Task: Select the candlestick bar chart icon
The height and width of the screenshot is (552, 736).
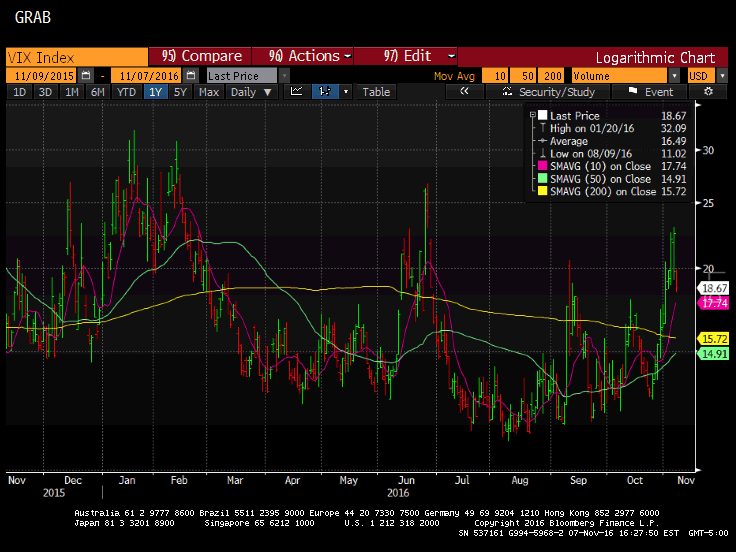Action: (325, 92)
